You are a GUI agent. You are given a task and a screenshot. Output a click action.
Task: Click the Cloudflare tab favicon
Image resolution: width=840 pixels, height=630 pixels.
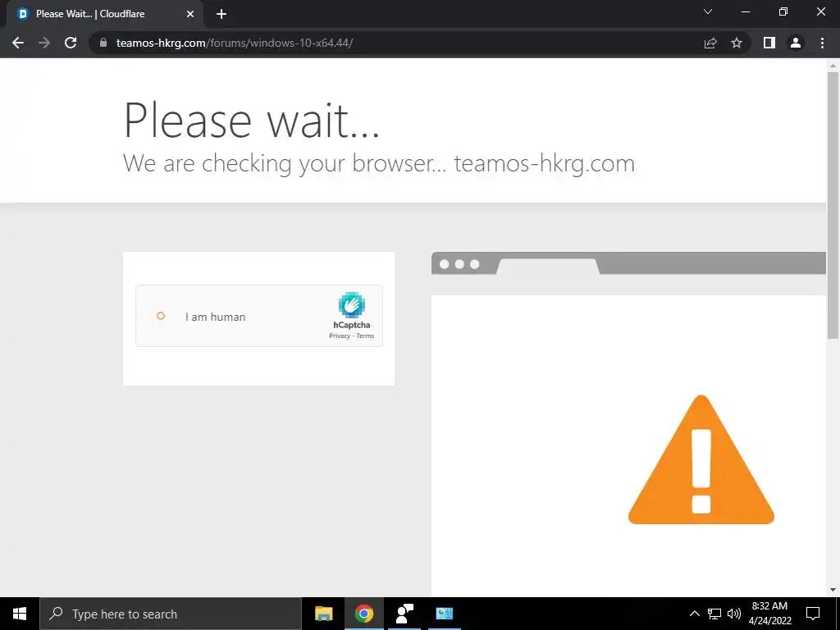[22, 14]
